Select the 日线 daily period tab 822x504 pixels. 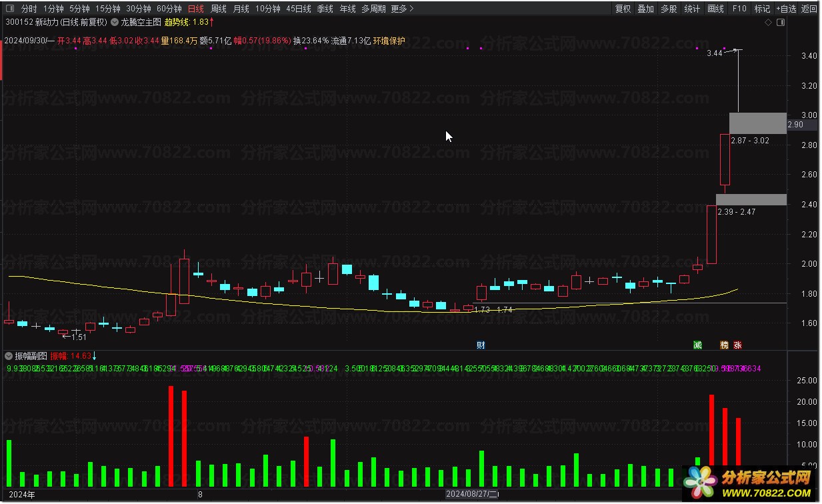click(196, 9)
